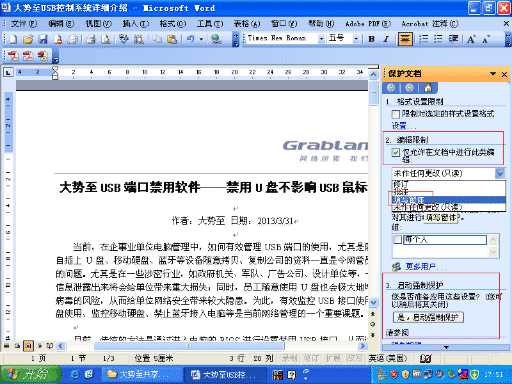
Task: Open the font size dropdown
Action: coord(356,39)
